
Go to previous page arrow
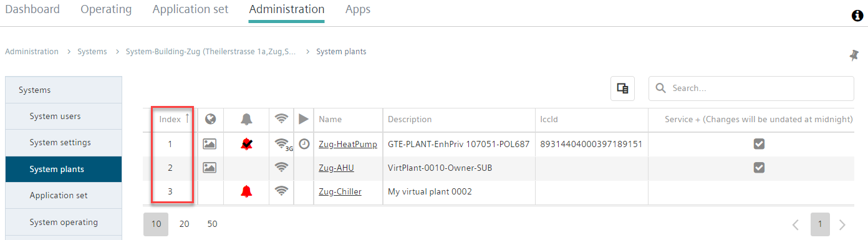(795, 224)
